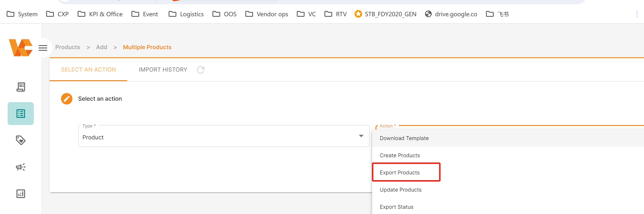Open the orders receipt sidebar icon
Viewport: 644px width, 214px height.
point(21,87)
